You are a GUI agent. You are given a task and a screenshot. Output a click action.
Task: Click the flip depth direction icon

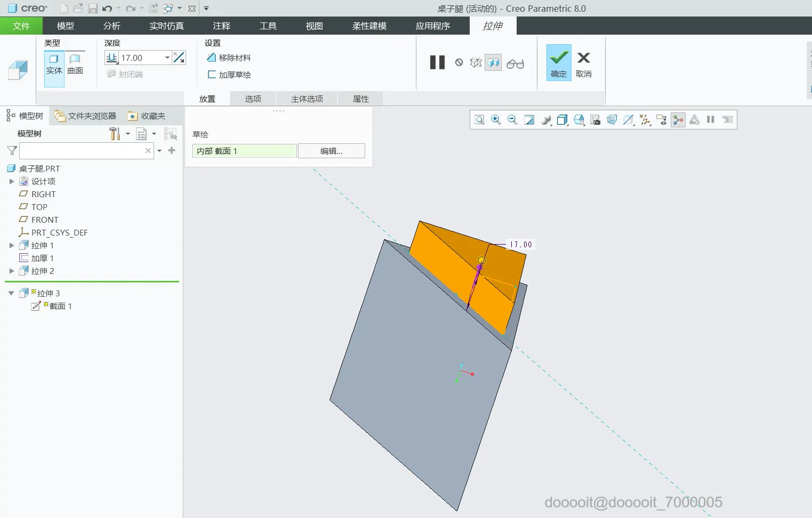coord(179,58)
